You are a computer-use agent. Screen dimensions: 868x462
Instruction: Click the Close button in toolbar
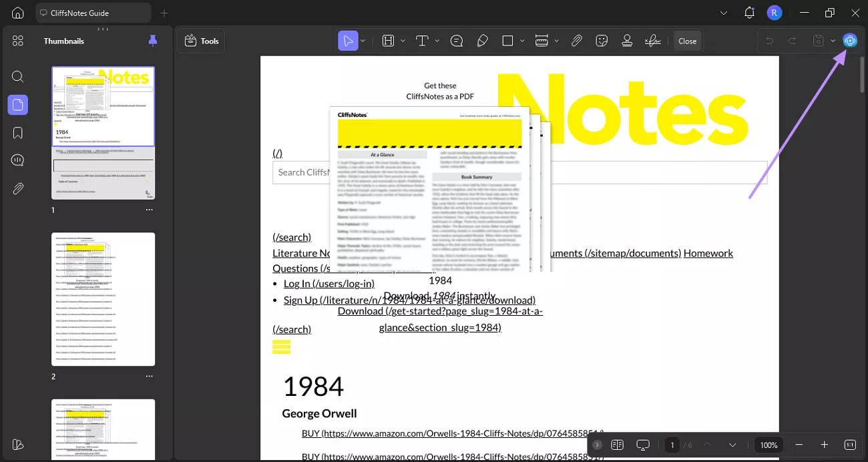[x=687, y=41]
